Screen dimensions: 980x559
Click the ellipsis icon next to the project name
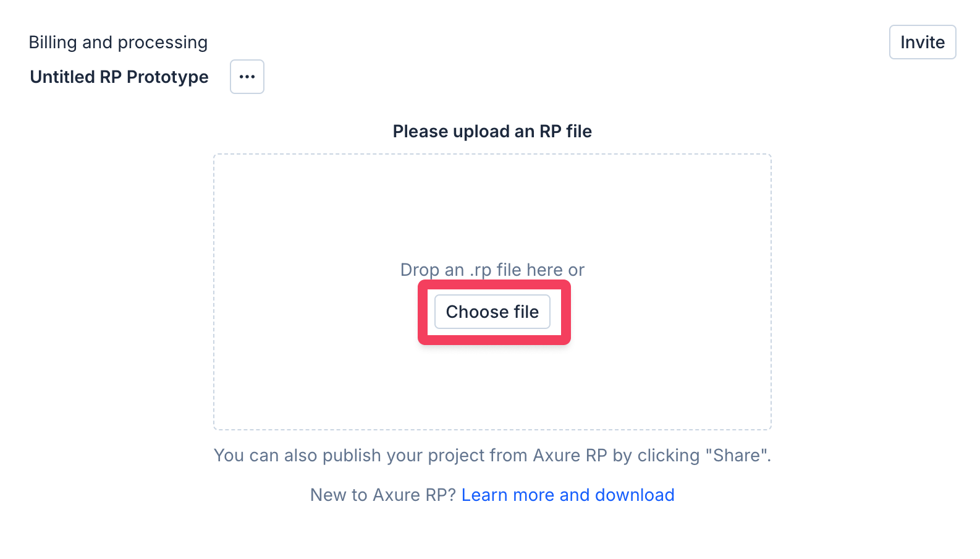point(247,77)
